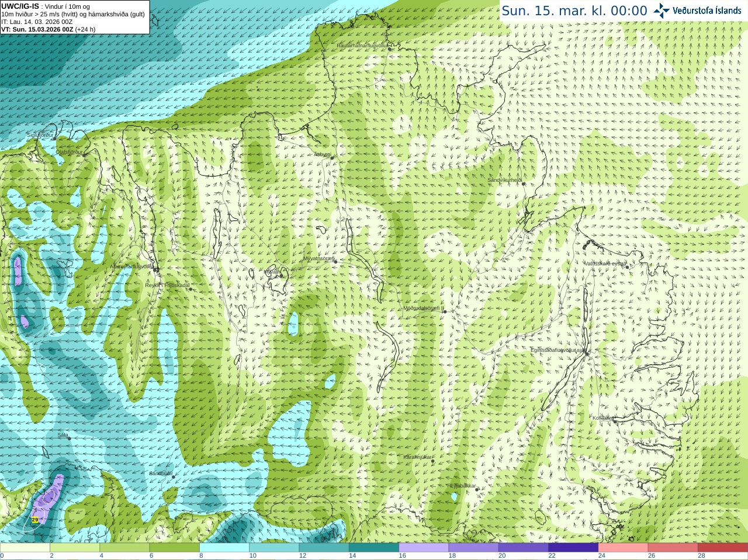Click the '24' value on the wind scale
Image resolution: width=748 pixels, height=560 pixels.
pyautogui.click(x=602, y=556)
